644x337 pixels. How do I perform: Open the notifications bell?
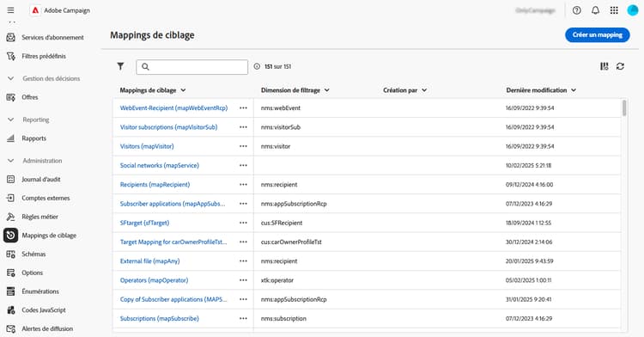click(x=595, y=10)
